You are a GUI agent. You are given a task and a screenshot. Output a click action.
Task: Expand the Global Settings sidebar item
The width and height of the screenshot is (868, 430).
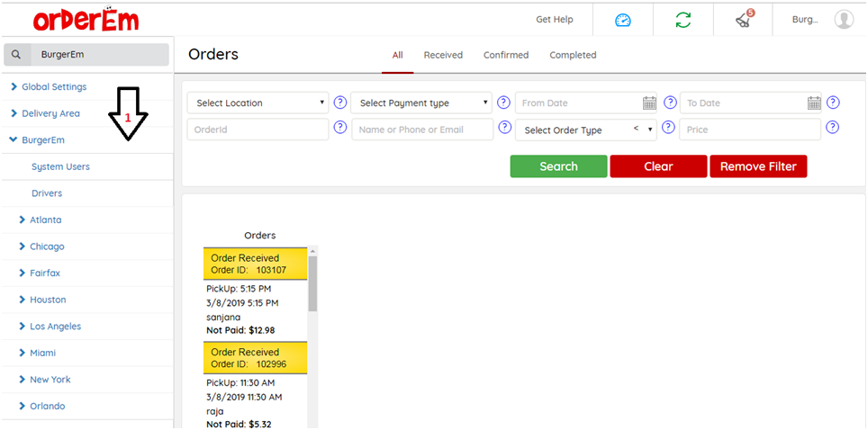pos(54,87)
